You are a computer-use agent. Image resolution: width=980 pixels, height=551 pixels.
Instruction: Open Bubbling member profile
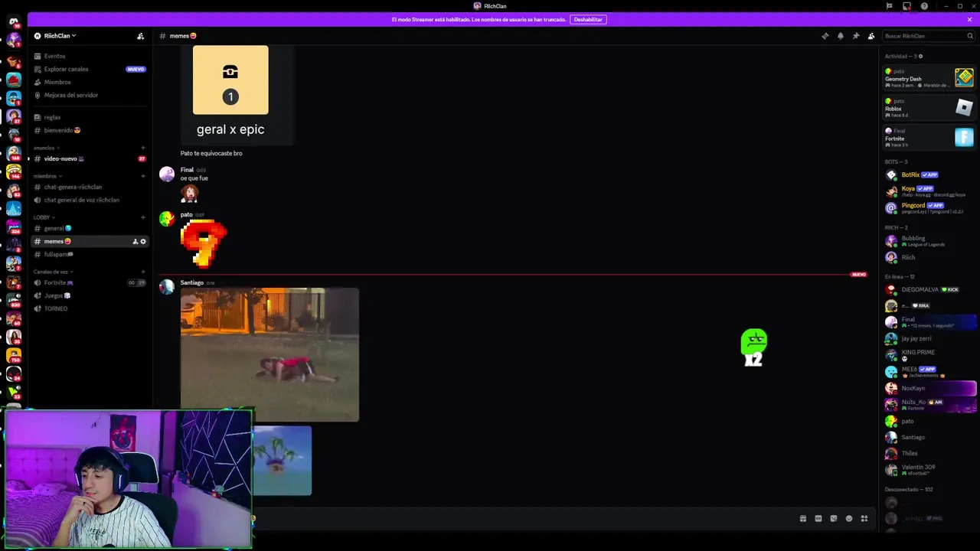click(x=929, y=240)
